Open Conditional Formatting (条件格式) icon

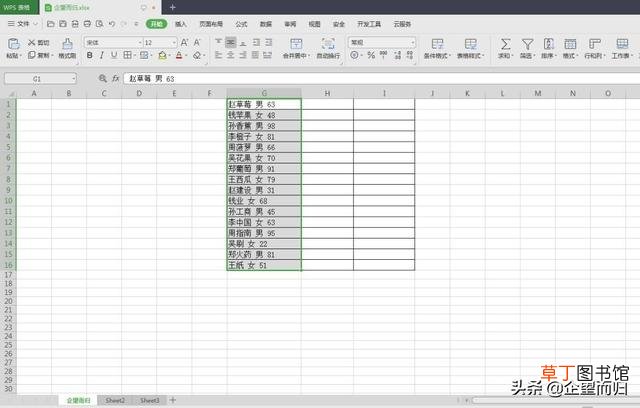pyautogui.click(x=437, y=44)
